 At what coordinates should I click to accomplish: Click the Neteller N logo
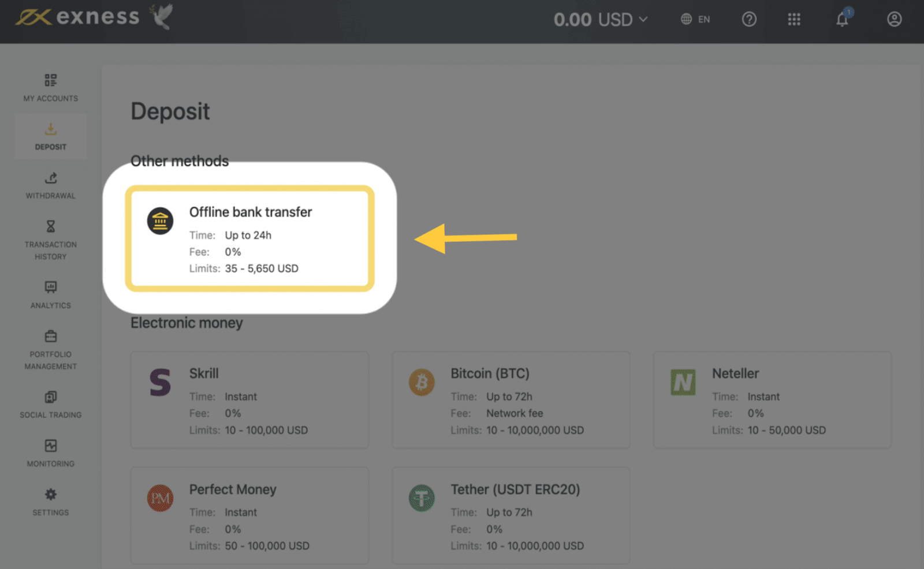click(683, 382)
